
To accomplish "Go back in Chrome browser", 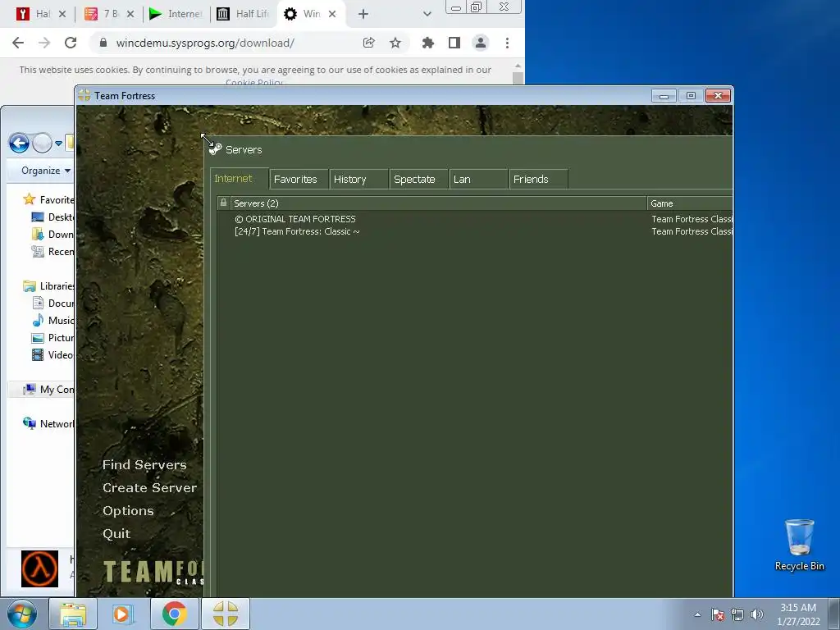I will coord(18,43).
